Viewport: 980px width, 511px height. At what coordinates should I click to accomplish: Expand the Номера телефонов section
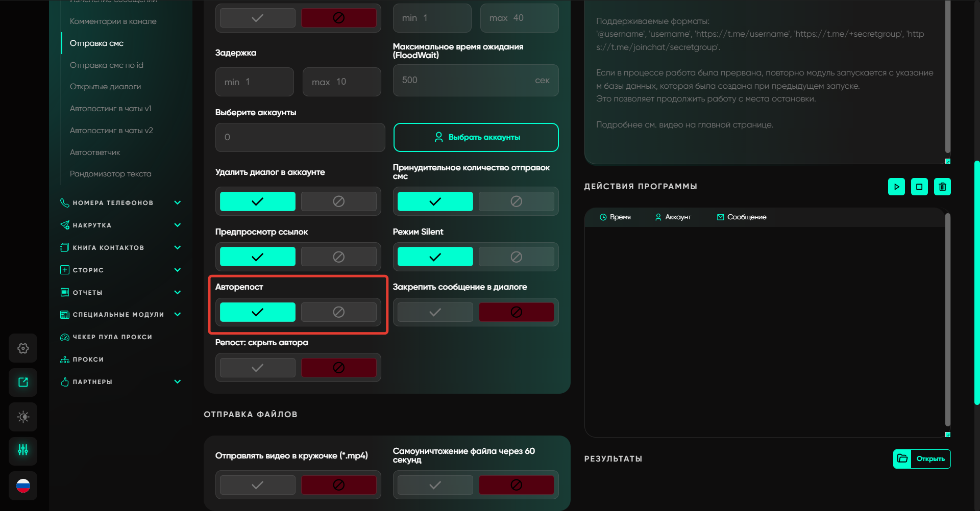(x=177, y=203)
